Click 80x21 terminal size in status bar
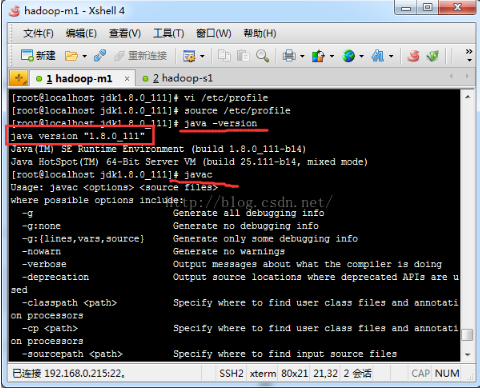Image resolution: width=480 pixels, height=392 pixels. tap(294, 374)
